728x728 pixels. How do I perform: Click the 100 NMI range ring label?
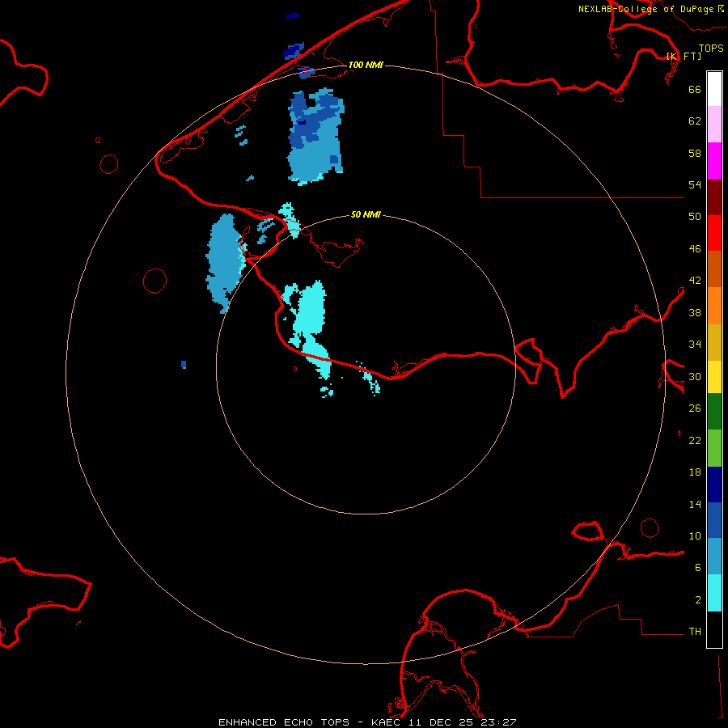(x=366, y=65)
